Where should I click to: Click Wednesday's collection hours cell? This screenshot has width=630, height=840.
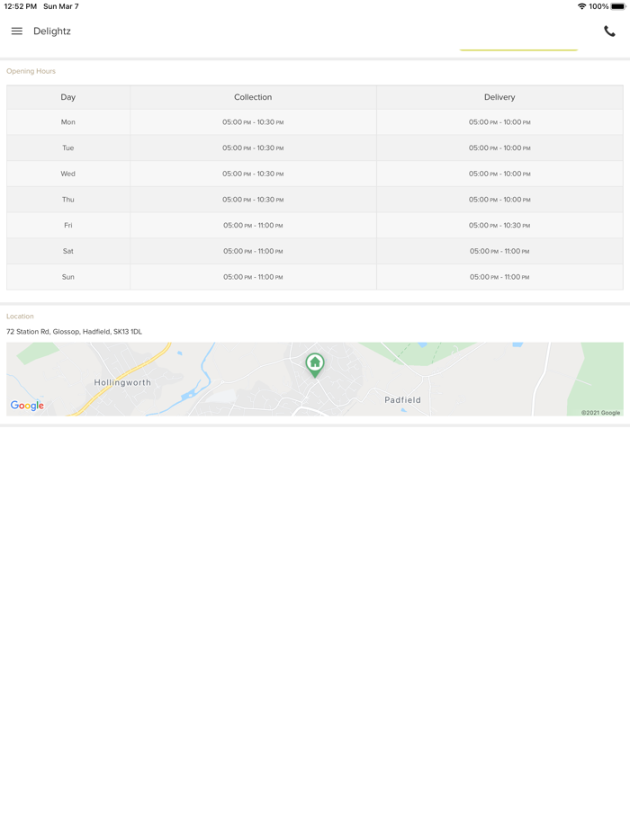tap(253, 174)
